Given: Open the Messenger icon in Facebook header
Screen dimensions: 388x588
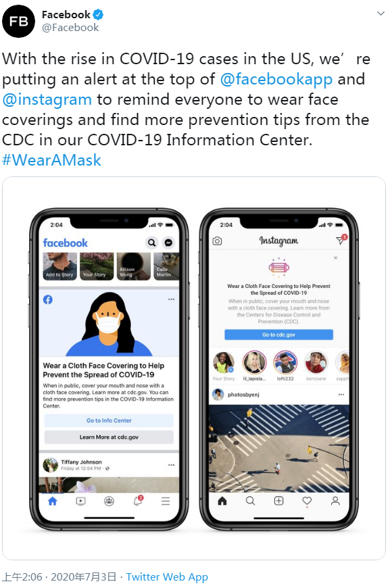Looking at the screenshot, I should (169, 243).
